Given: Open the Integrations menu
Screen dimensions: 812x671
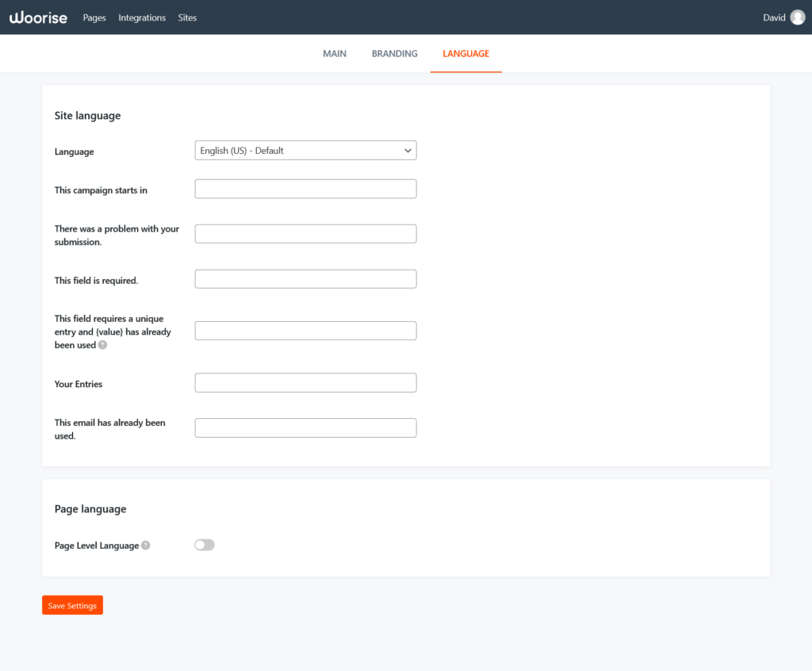Looking at the screenshot, I should coord(142,17).
